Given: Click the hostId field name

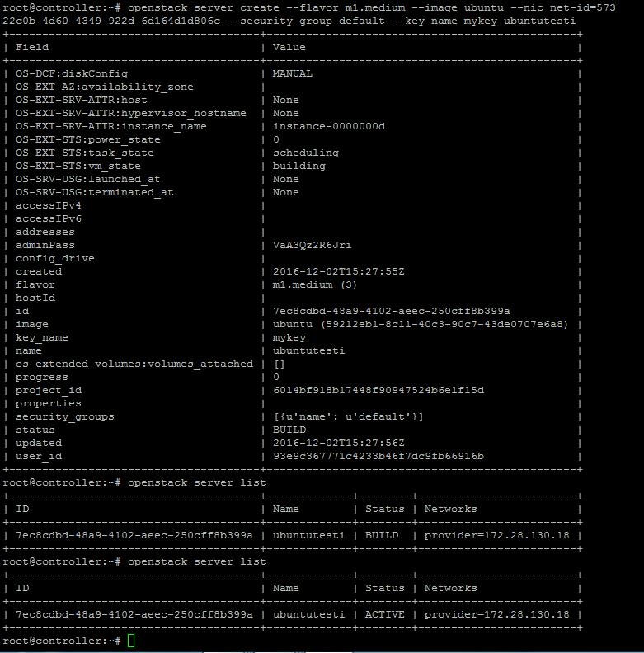Looking at the screenshot, I should (35, 298).
